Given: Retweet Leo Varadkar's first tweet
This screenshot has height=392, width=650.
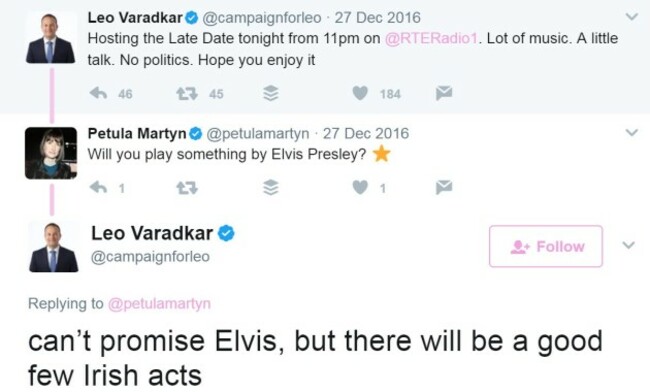Looking at the screenshot, I should point(187,94).
